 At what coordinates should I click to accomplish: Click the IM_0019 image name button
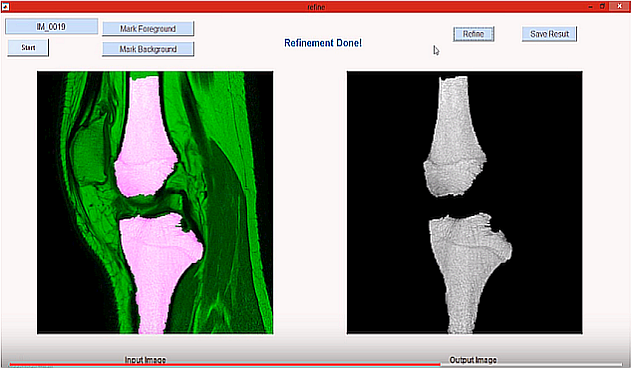click(x=51, y=26)
